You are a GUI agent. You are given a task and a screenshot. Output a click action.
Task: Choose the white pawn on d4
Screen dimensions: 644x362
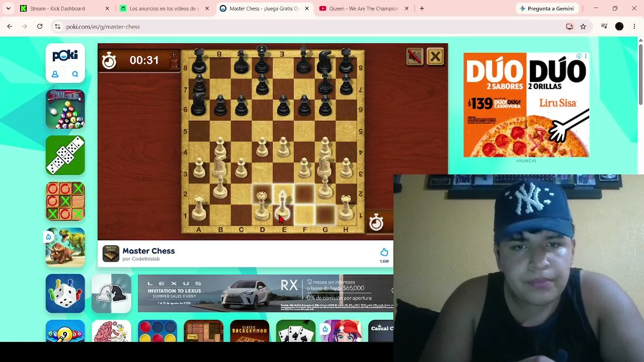(262, 146)
